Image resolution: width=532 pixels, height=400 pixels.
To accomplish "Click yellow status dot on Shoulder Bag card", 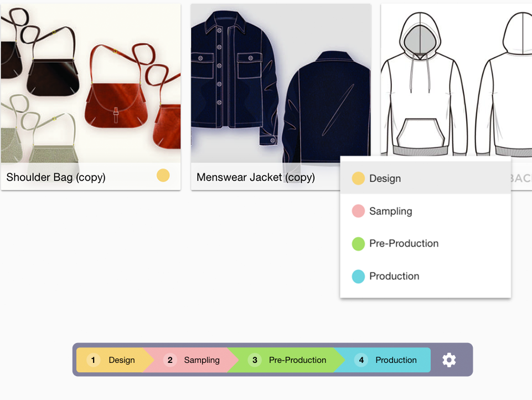I will pos(163,176).
